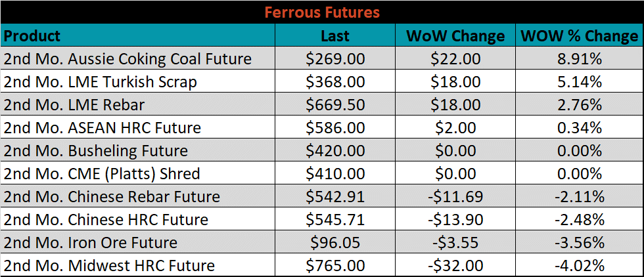The image size is (644, 277).
Task: Click the $669.50 last price cell
Action: (335, 104)
